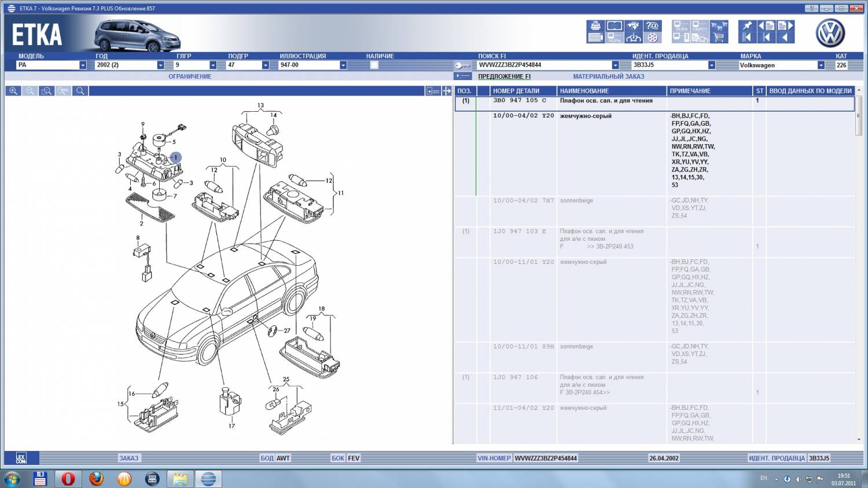This screenshot has height=488, width=868.
Task: Click the NORA toolbar icon
Action: [x=615, y=38]
